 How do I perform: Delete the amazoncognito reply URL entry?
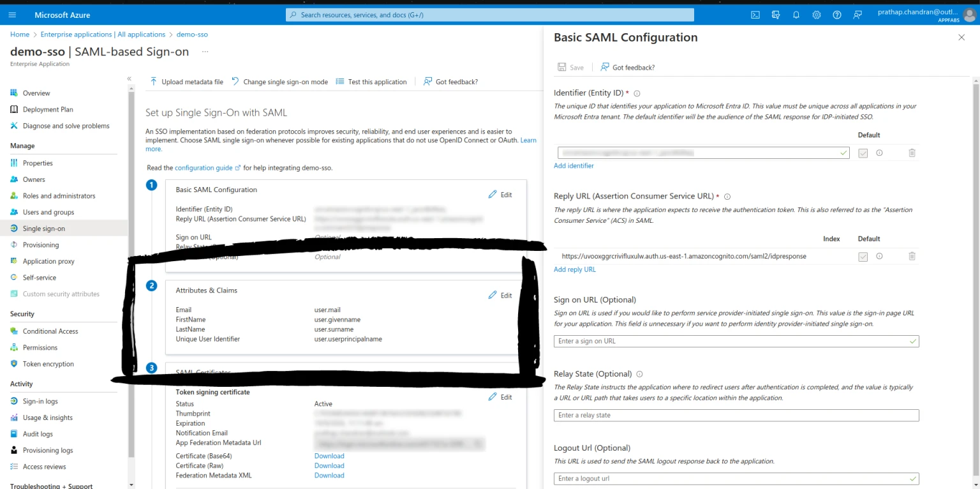pos(912,257)
